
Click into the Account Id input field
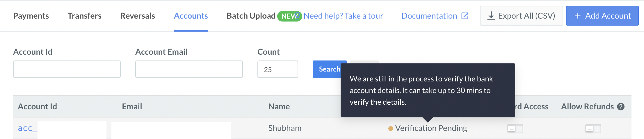67,69
